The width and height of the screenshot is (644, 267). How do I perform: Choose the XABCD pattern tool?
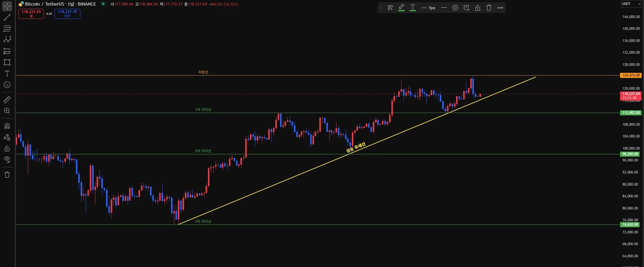pos(7,40)
